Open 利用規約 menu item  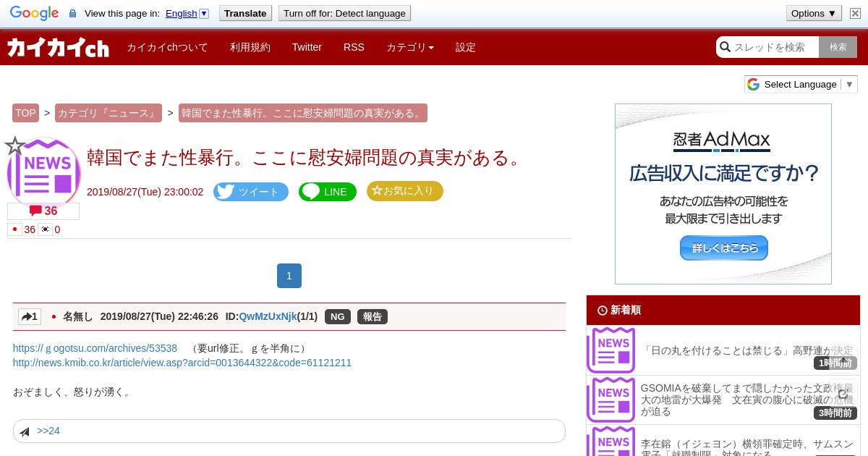click(x=250, y=47)
